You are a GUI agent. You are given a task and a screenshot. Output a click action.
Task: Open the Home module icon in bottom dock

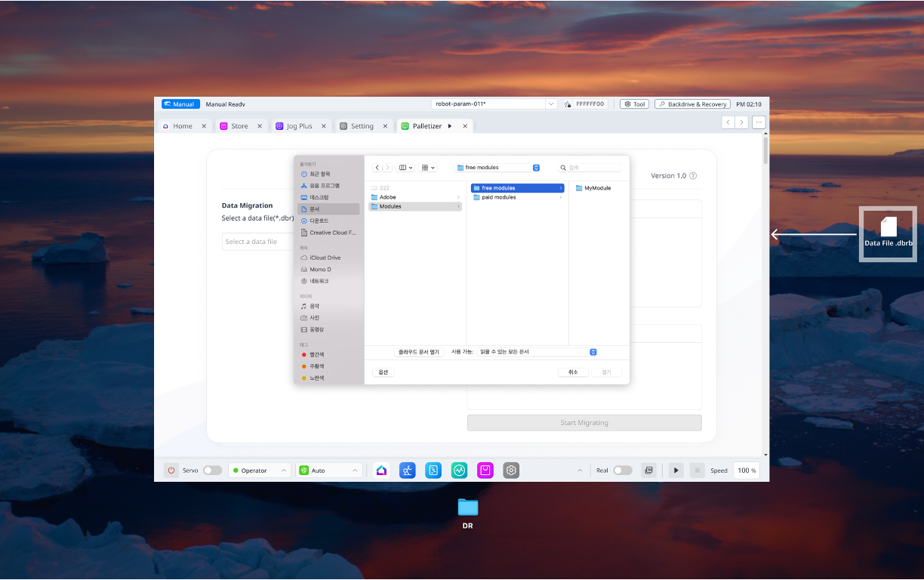coord(381,470)
